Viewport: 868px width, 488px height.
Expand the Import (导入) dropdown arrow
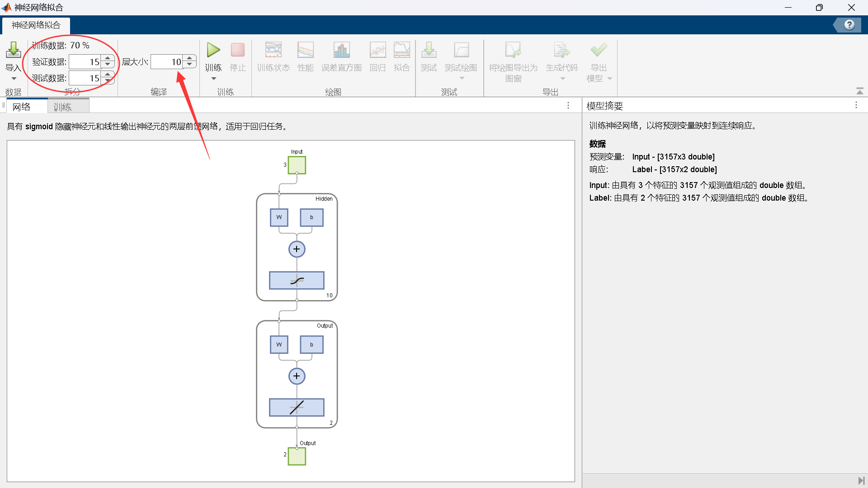click(x=14, y=79)
